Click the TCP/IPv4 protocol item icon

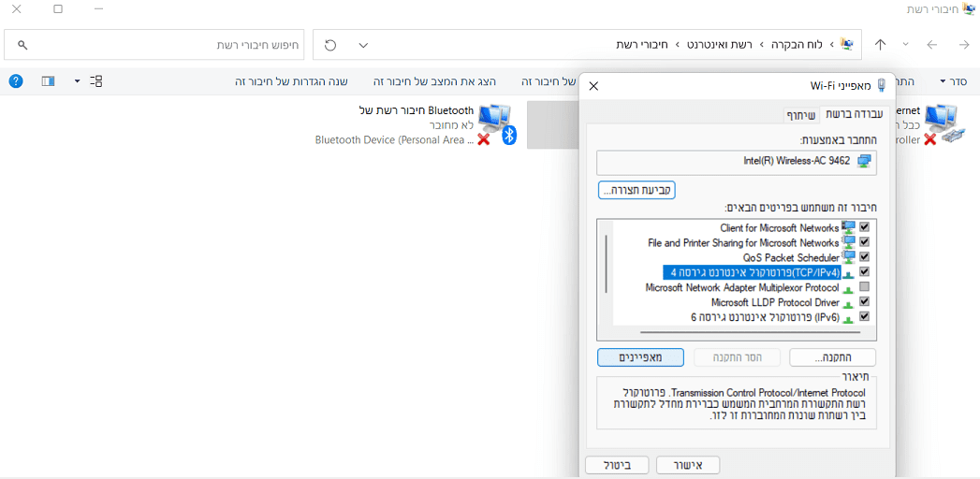click(848, 273)
